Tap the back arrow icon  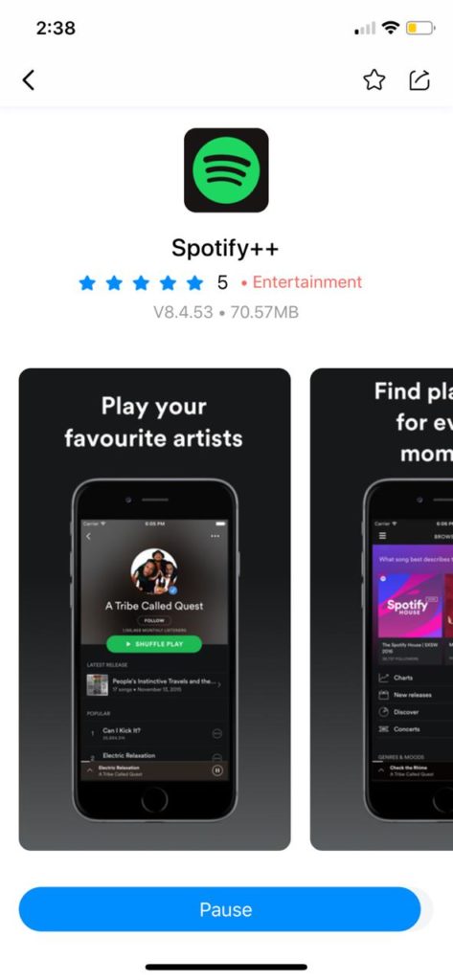point(29,80)
